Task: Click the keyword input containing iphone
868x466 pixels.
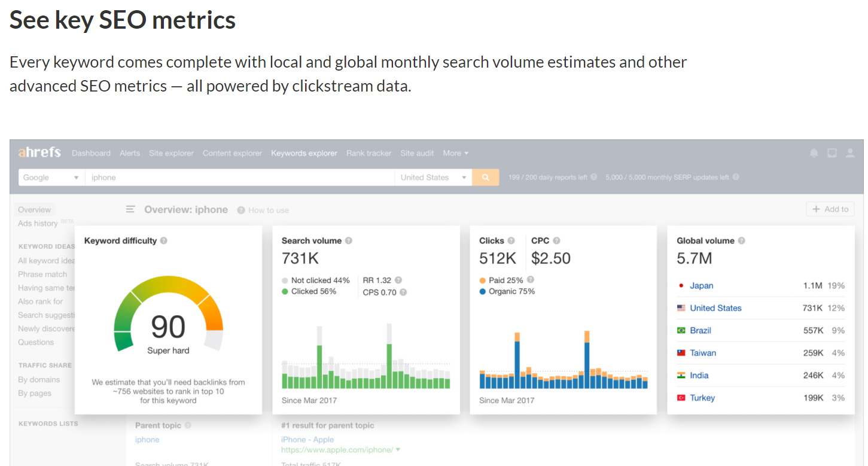Action: click(239, 177)
